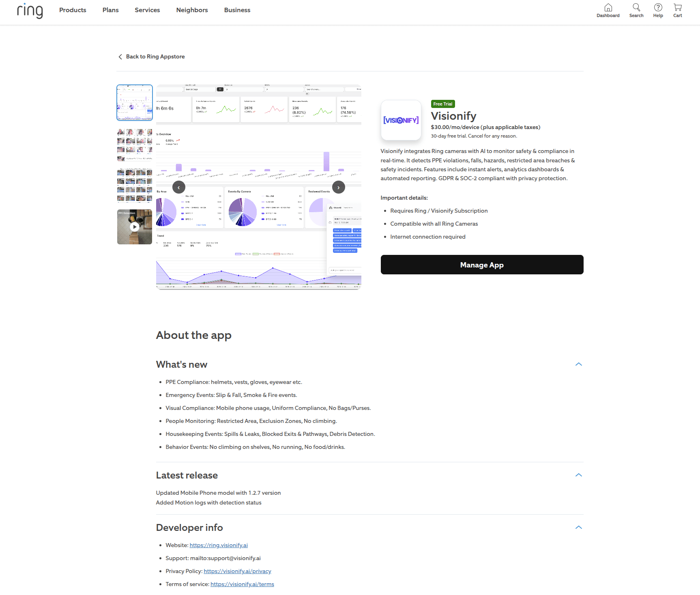Collapse the Latest release section
700x595 pixels.
pos(579,475)
